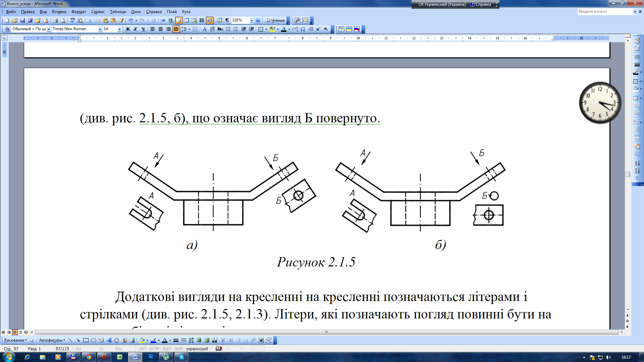Image resolution: width=644 pixels, height=362 pixels.
Task: Insert a numbered list icon
Action: (228, 29)
